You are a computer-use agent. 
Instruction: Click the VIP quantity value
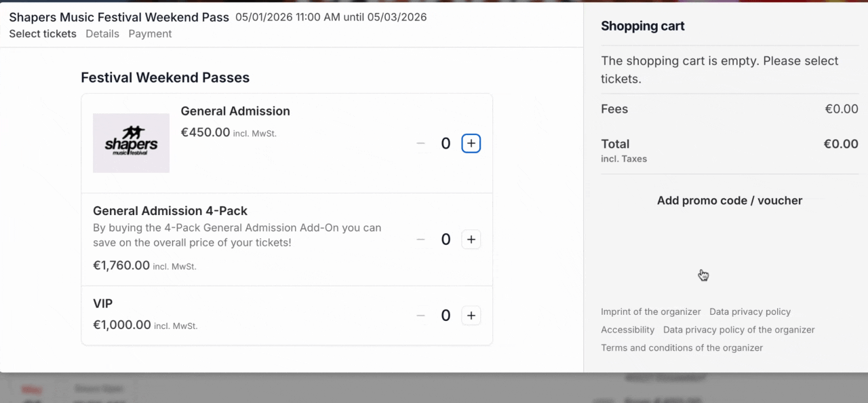pos(446,315)
